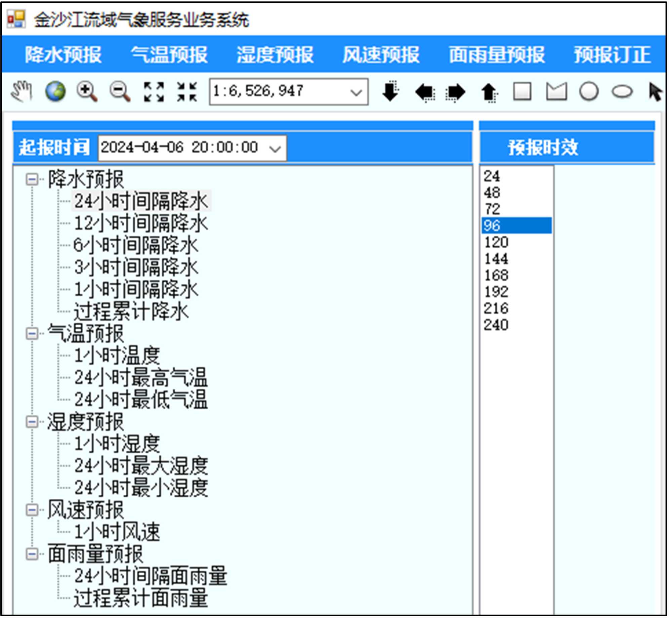
Task: Choose forecast hour 120 in list
Action: [497, 243]
